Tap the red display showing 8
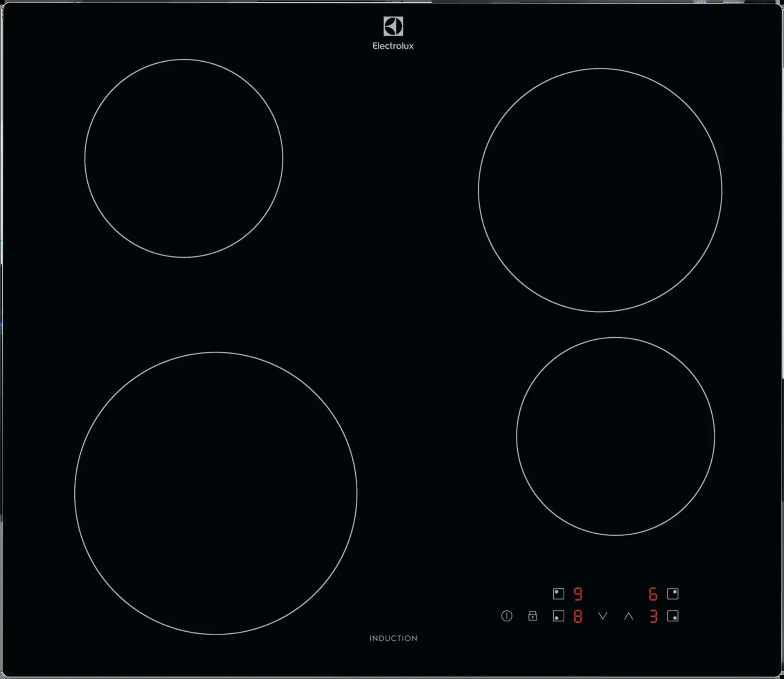The width and height of the screenshot is (784, 679). 578,616
